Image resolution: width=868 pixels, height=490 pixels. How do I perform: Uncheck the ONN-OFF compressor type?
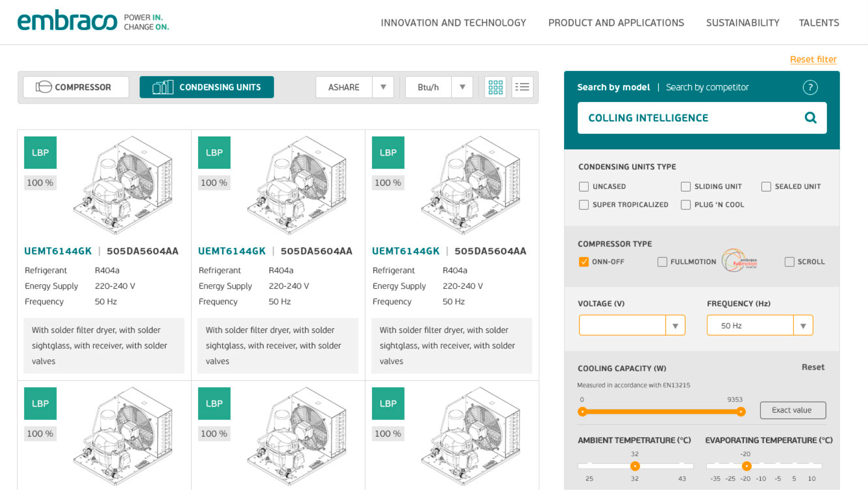point(584,262)
